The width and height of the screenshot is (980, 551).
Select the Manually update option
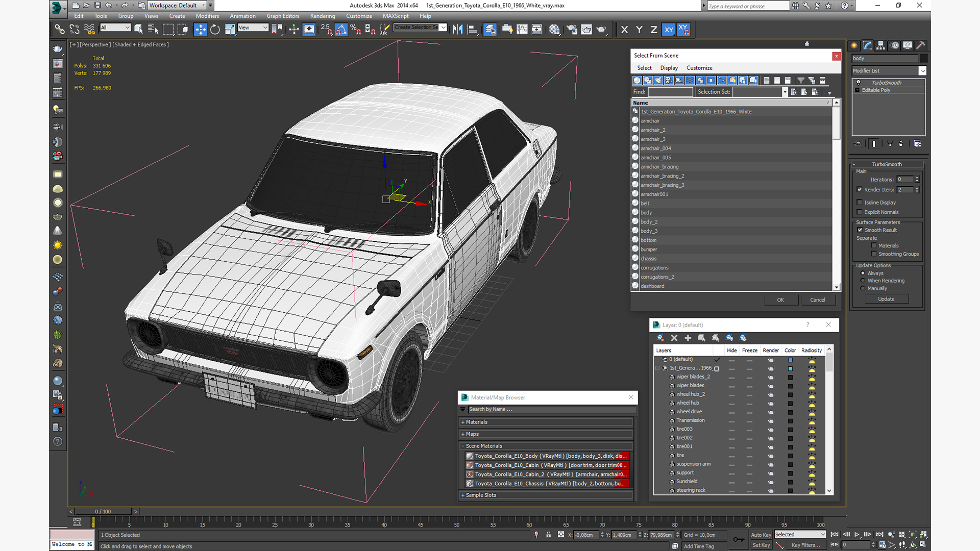click(863, 289)
